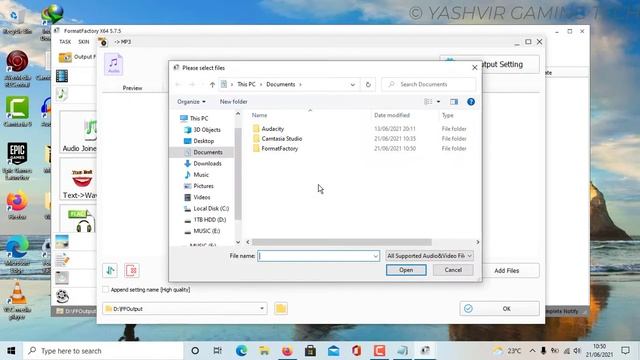The height and width of the screenshot is (360, 640).
Task: Open the Camtasia Studio folder
Action: point(282,139)
